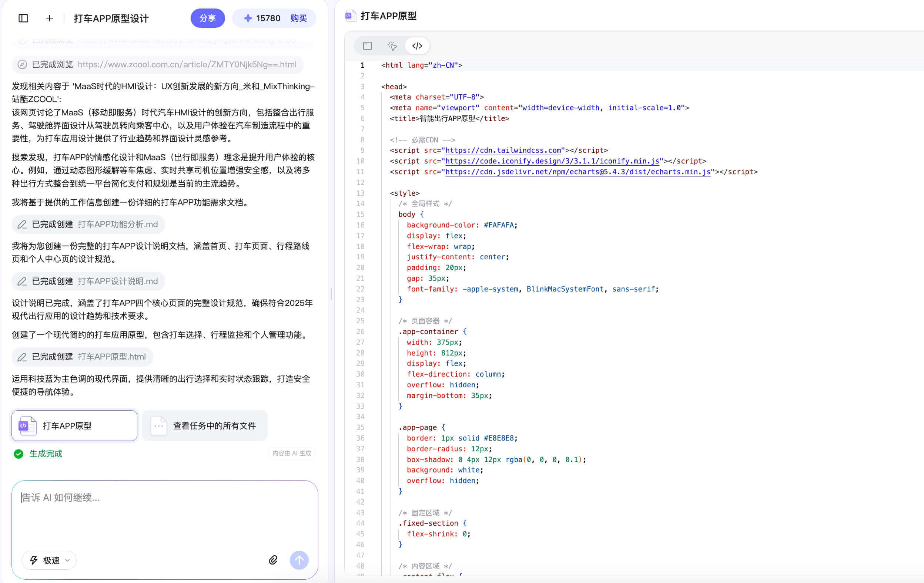Attach a file using the paperclip icon

(x=273, y=560)
